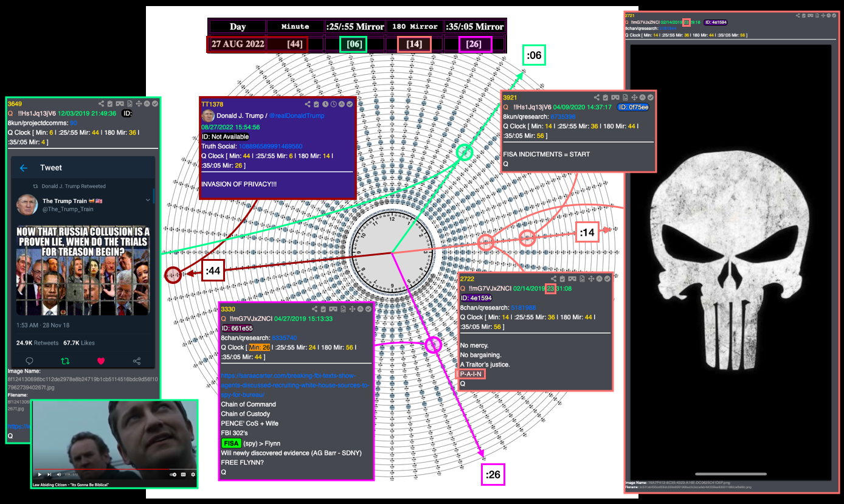Toggle checkmark circle on post 3921
Image resolution: width=844 pixels, height=504 pixels.
click(651, 97)
